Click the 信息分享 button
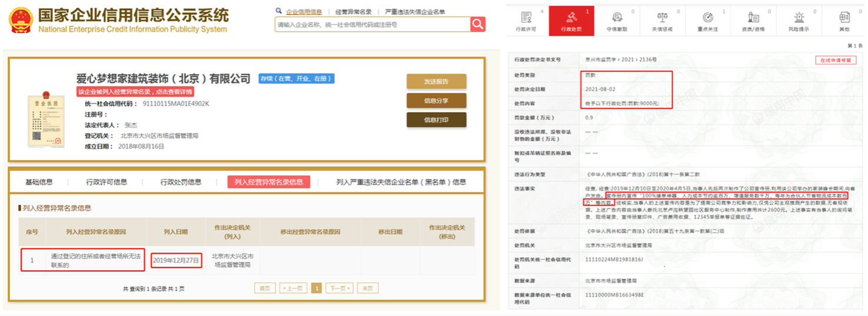The width and height of the screenshot is (868, 316). point(436,101)
